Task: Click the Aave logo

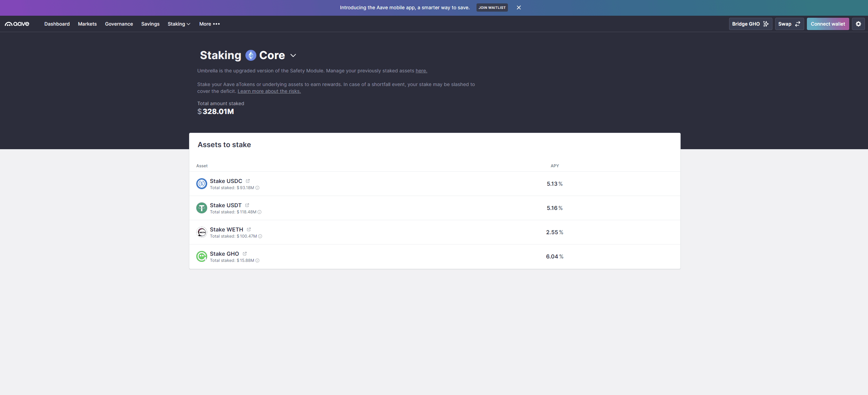Action: (x=17, y=24)
